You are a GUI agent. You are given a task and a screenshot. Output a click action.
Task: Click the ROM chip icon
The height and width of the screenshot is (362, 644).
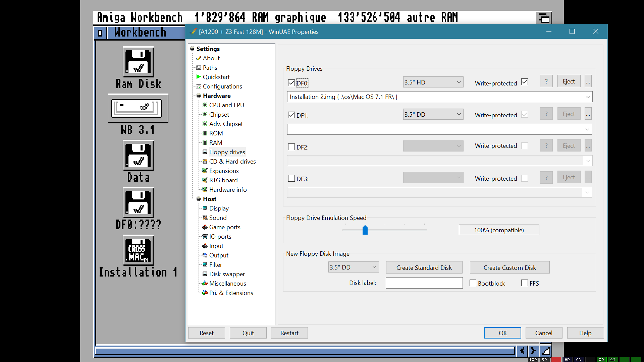(x=205, y=133)
